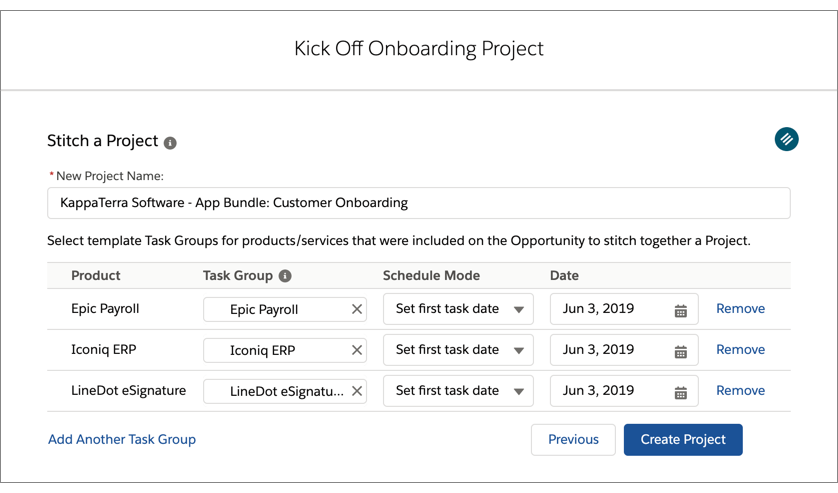The width and height of the screenshot is (838, 493).
Task: Clear the Iconiq ERP task group field
Action: pyautogui.click(x=356, y=350)
